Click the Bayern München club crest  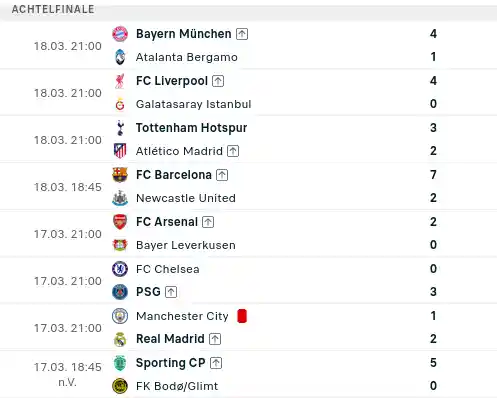point(120,34)
